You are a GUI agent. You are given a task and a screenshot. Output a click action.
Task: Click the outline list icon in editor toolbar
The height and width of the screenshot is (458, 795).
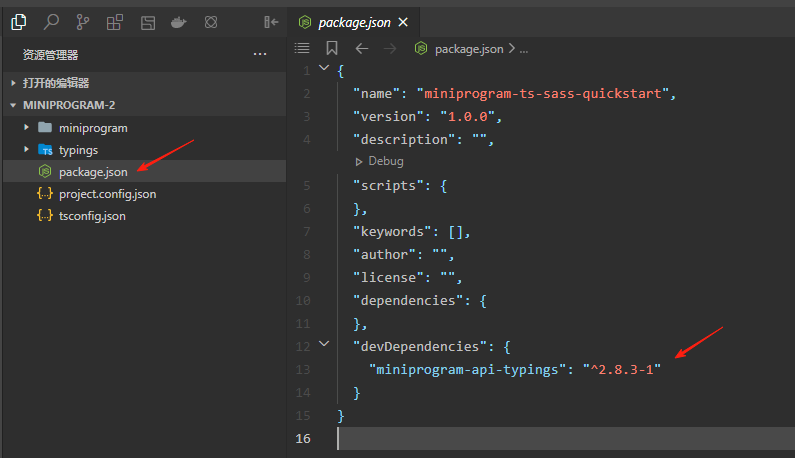tap(302, 48)
